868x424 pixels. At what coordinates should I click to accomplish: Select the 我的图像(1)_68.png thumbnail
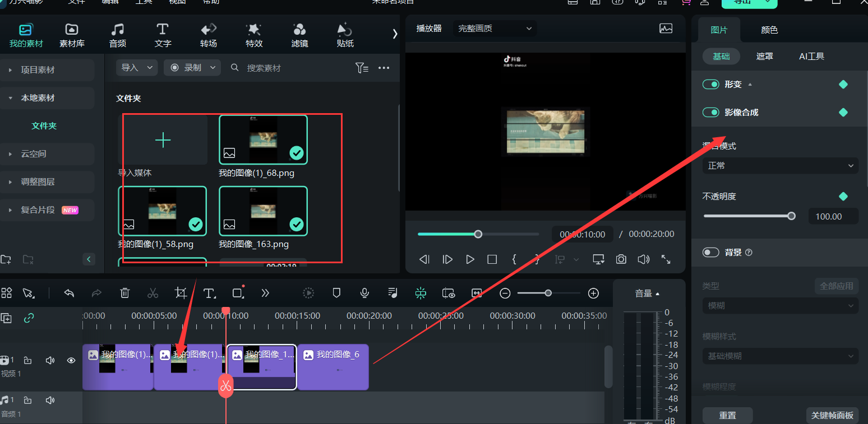pos(263,139)
